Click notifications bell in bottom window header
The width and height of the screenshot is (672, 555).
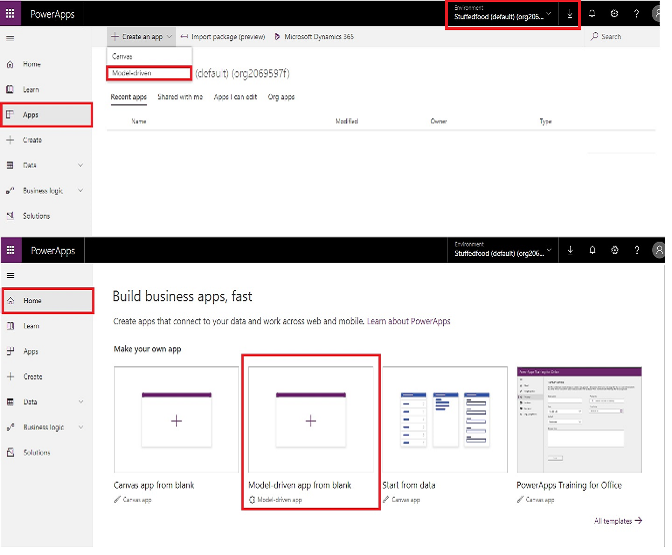pyautogui.click(x=592, y=250)
